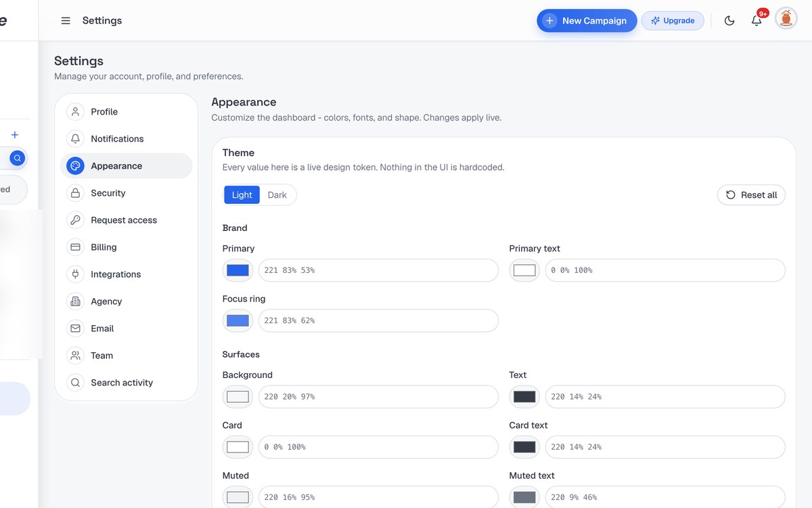Click the Reset all button
Screen dimensions: 812x508
click(751, 195)
